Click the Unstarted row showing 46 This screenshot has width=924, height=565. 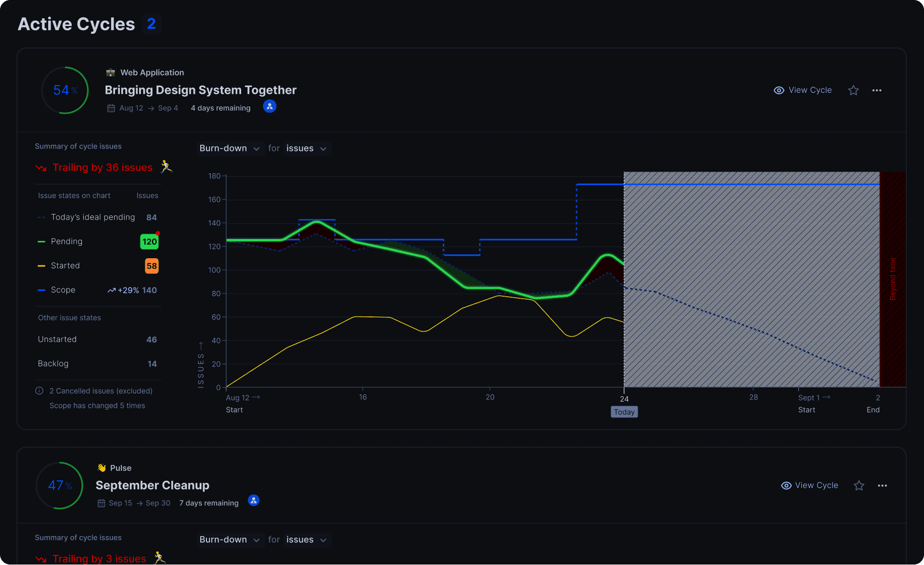97,339
